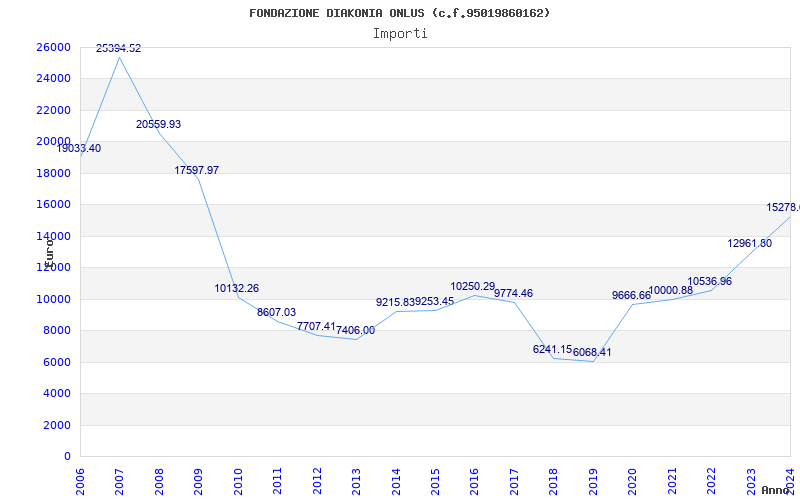Click the y-axis tick 6000
The image size is (800, 500).
(x=57, y=362)
